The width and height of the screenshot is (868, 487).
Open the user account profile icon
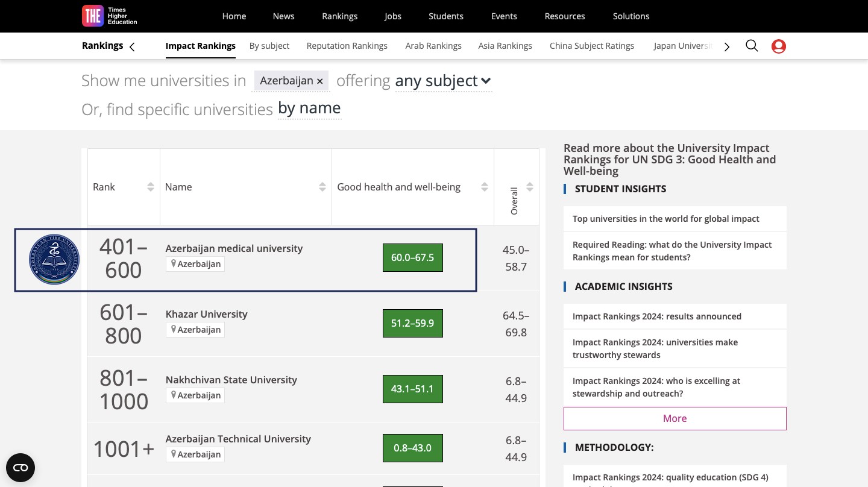[x=779, y=46]
